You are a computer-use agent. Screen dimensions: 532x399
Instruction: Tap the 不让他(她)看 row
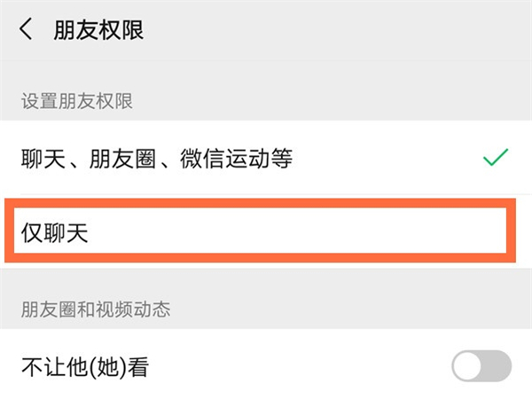pos(266,365)
